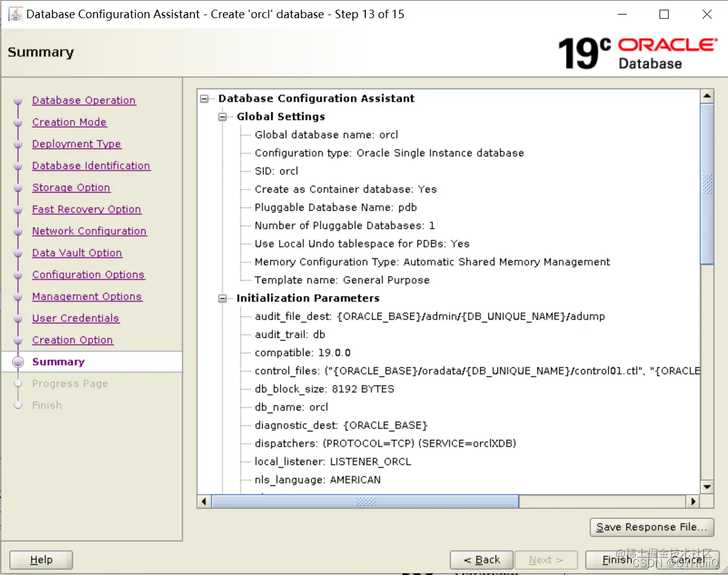Image resolution: width=728 pixels, height=575 pixels.
Task: Go to the Creation Mode step
Action: [x=69, y=122]
